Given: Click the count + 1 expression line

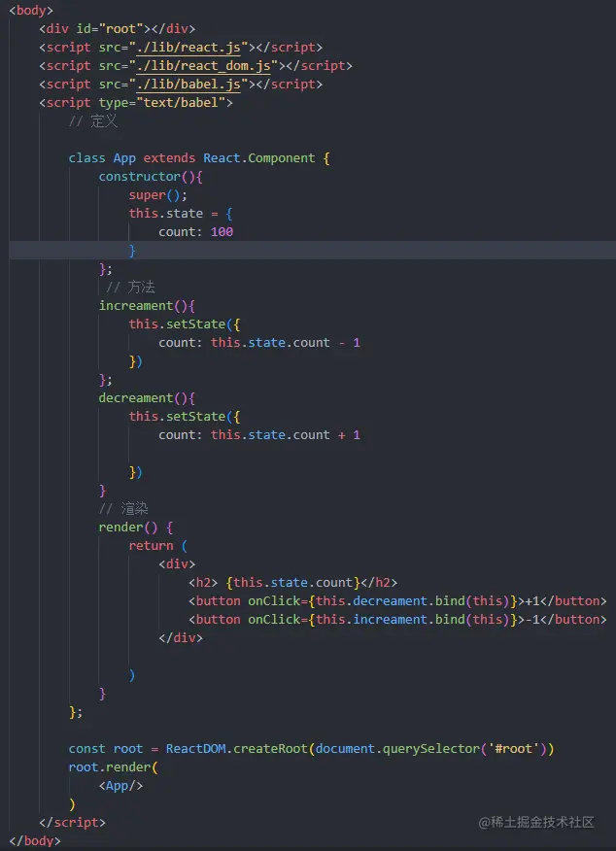Looking at the screenshot, I should (x=259, y=434).
